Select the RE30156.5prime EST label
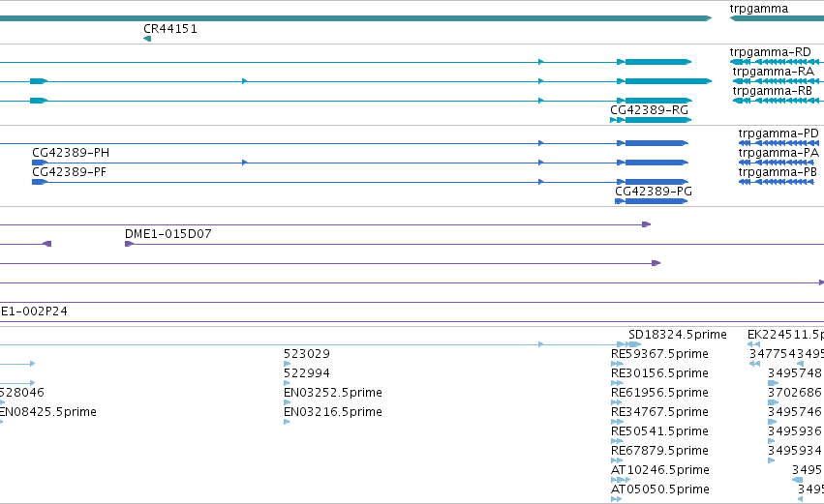The height and width of the screenshot is (504, 824). [x=659, y=373]
